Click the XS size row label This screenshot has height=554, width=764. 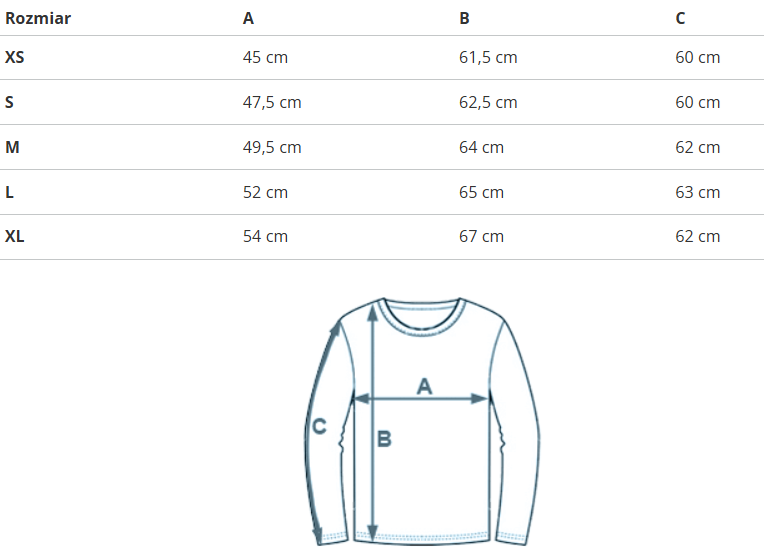pos(15,57)
